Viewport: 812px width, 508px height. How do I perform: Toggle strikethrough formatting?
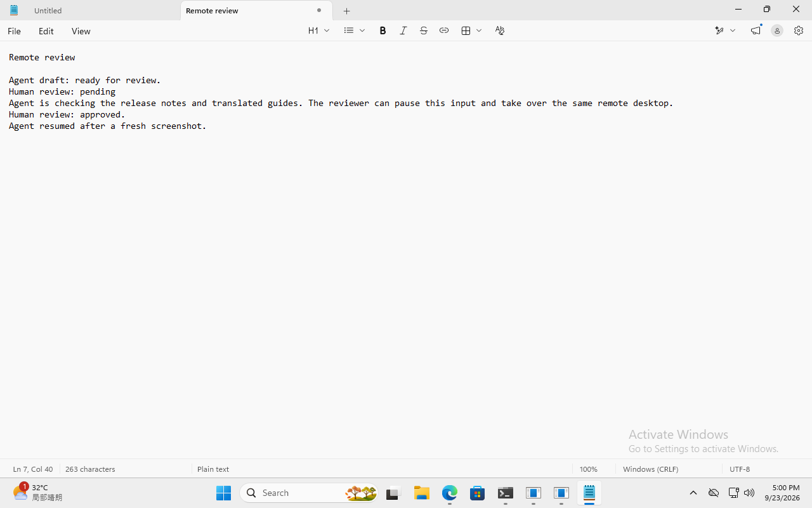click(x=423, y=30)
